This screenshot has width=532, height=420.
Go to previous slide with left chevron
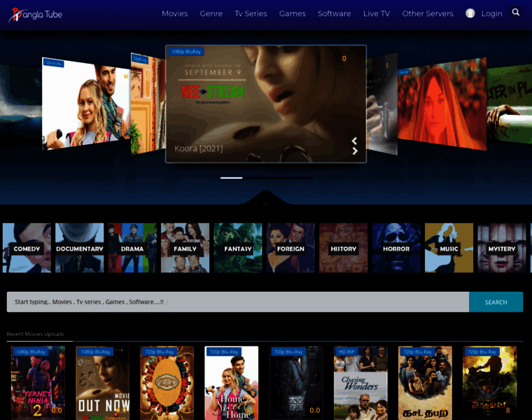coord(354,141)
